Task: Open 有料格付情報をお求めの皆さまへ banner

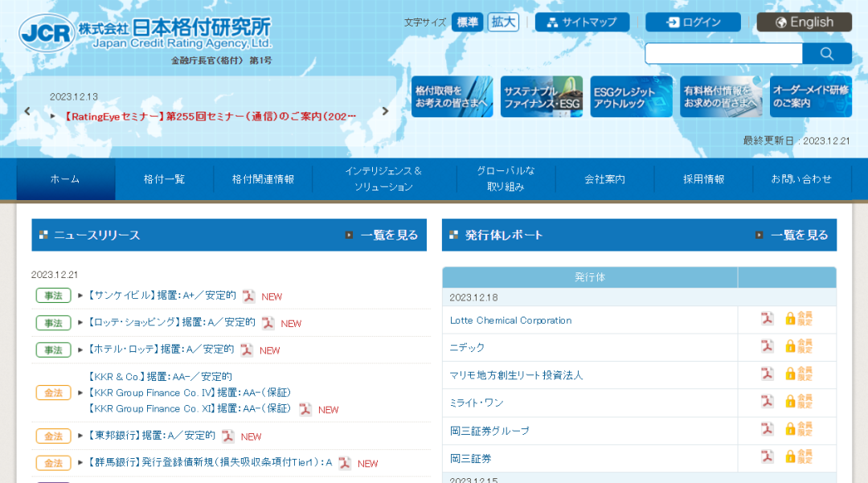Action: [x=721, y=96]
